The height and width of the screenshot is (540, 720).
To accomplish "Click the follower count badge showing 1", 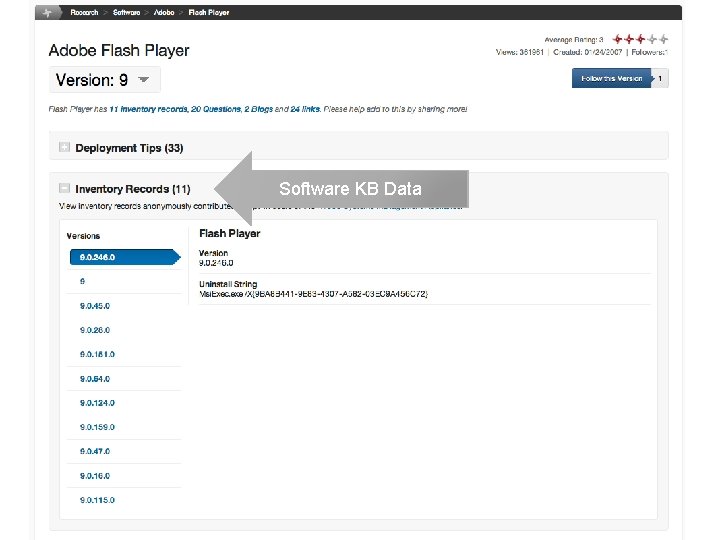I will 660,79.
